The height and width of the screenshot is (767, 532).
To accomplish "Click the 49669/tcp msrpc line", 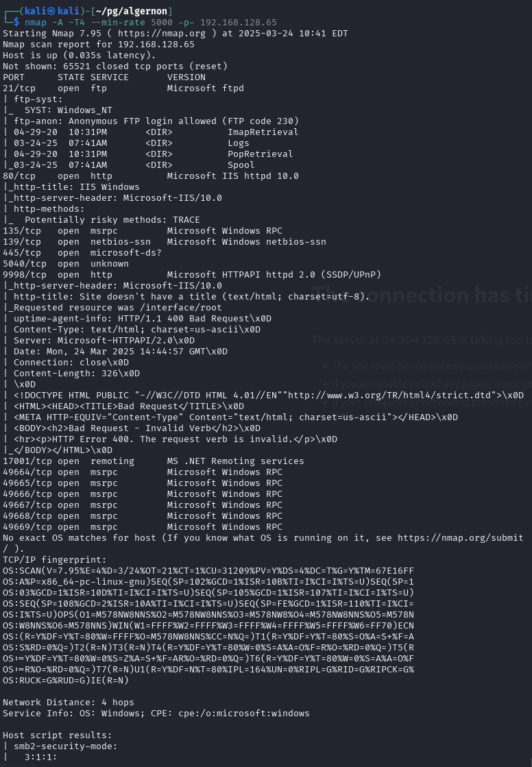I will coord(143,527).
